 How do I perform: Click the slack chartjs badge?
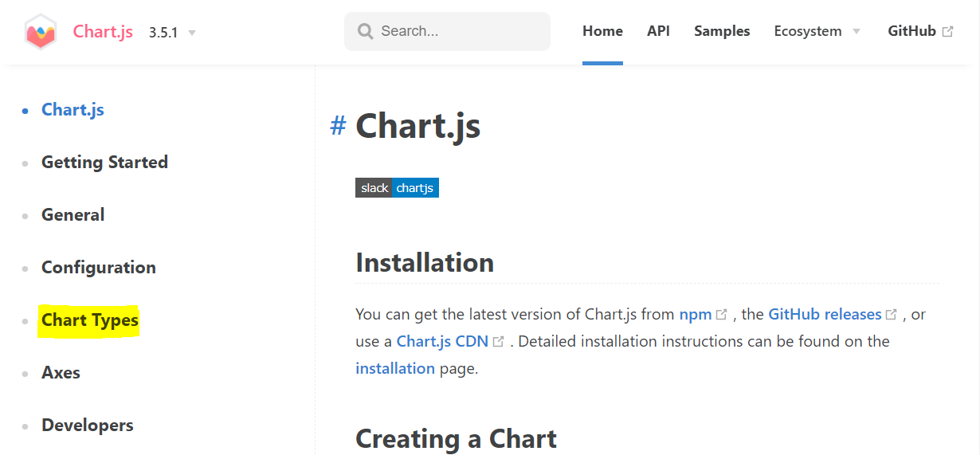(x=397, y=188)
